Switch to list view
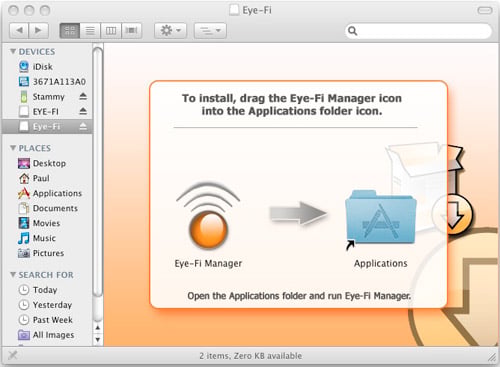The height and width of the screenshot is (367, 500). coord(90,31)
